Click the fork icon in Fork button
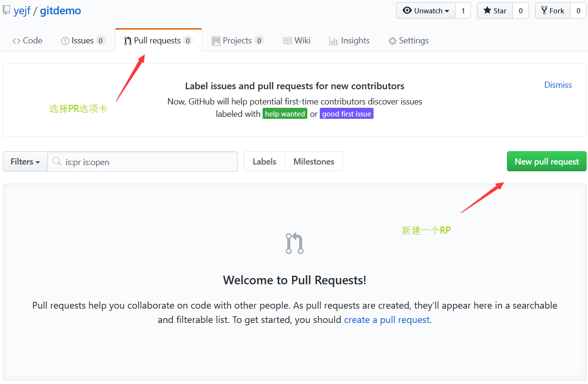Screen dimensions: 588x384 (x=544, y=10)
